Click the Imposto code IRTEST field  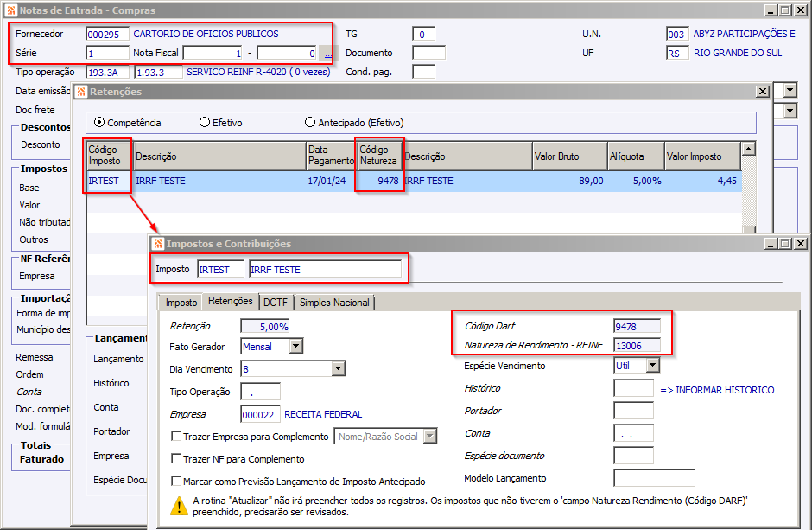(220, 270)
